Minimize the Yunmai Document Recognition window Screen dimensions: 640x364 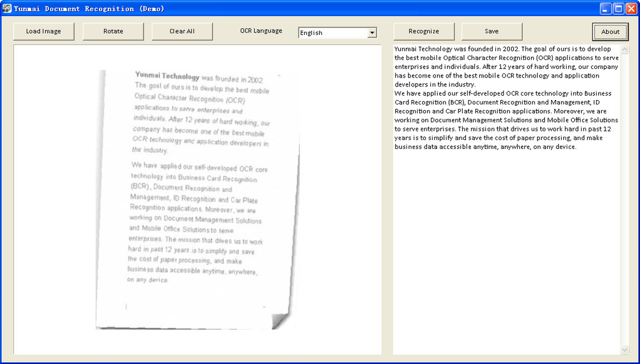click(606, 9)
